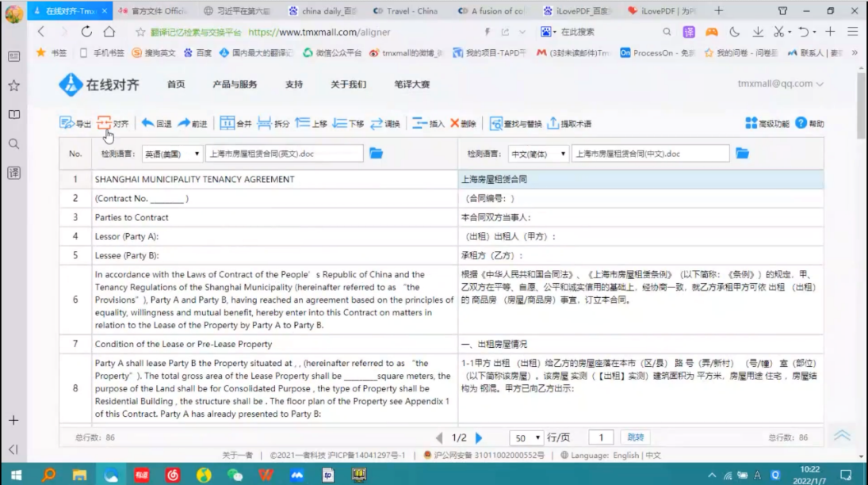Go to next page with right arrow
The width and height of the screenshot is (868, 485).
(x=479, y=437)
